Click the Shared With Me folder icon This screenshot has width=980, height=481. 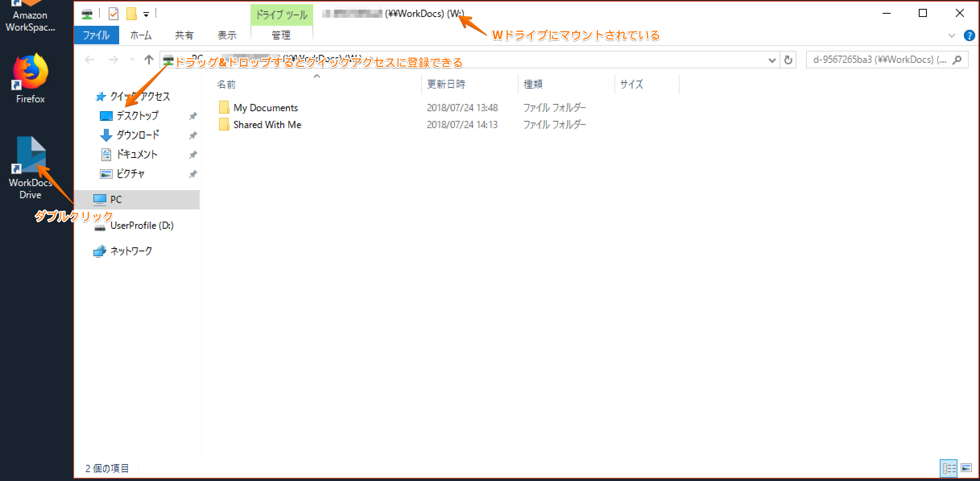point(224,124)
